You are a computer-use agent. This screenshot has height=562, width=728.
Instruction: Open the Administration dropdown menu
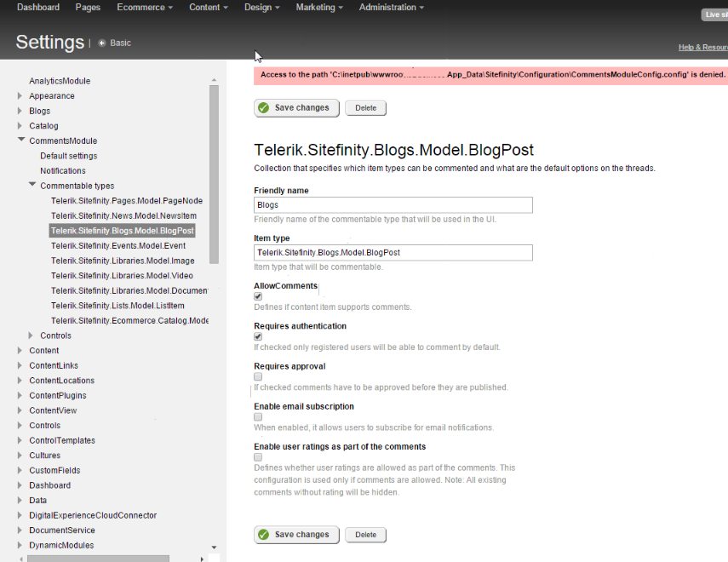(391, 8)
